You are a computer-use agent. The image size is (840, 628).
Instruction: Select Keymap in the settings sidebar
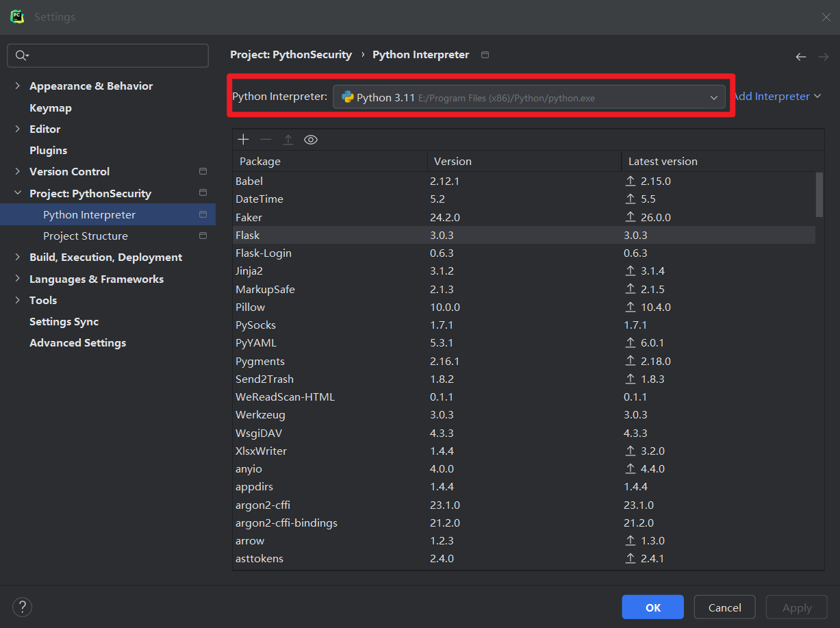click(x=50, y=108)
